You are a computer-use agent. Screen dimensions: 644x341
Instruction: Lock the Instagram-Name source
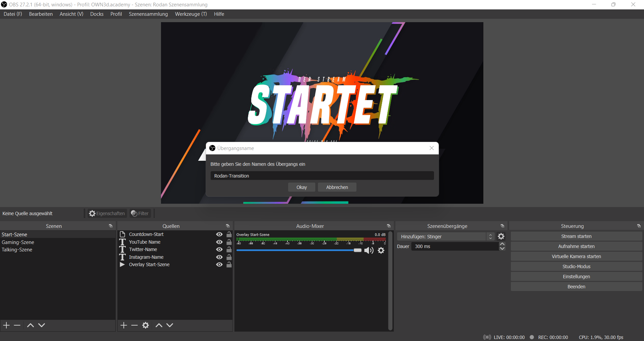coord(229,257)
